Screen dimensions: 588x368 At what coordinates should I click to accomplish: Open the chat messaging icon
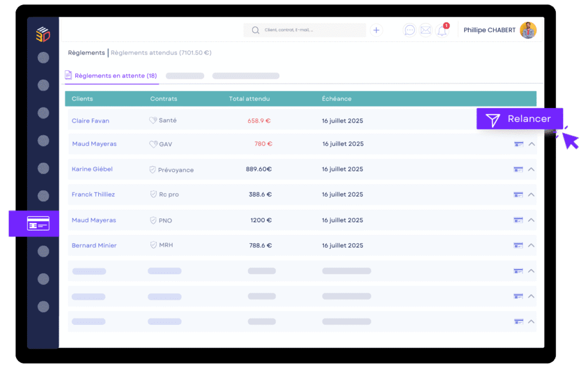click(x=409, y=30)
